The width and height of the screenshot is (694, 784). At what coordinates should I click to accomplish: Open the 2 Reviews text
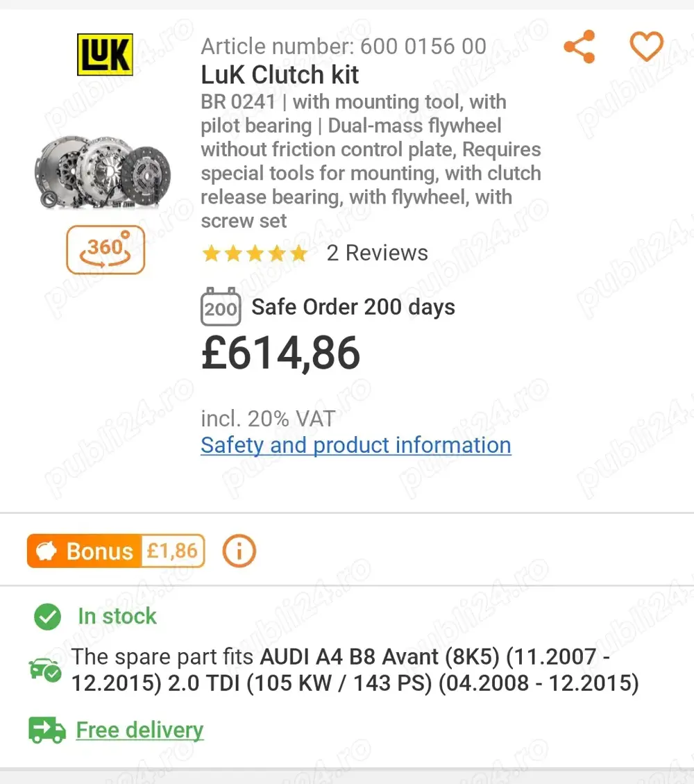[378, 253]
